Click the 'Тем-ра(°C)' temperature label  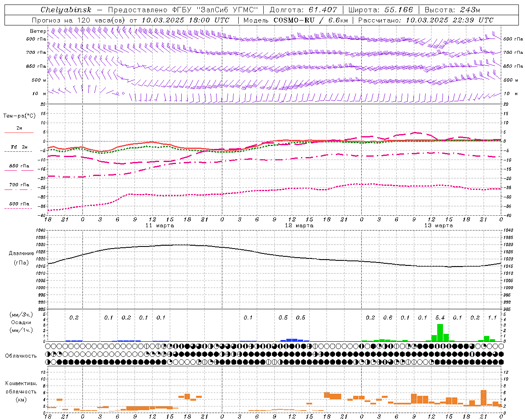coord(19,116)
